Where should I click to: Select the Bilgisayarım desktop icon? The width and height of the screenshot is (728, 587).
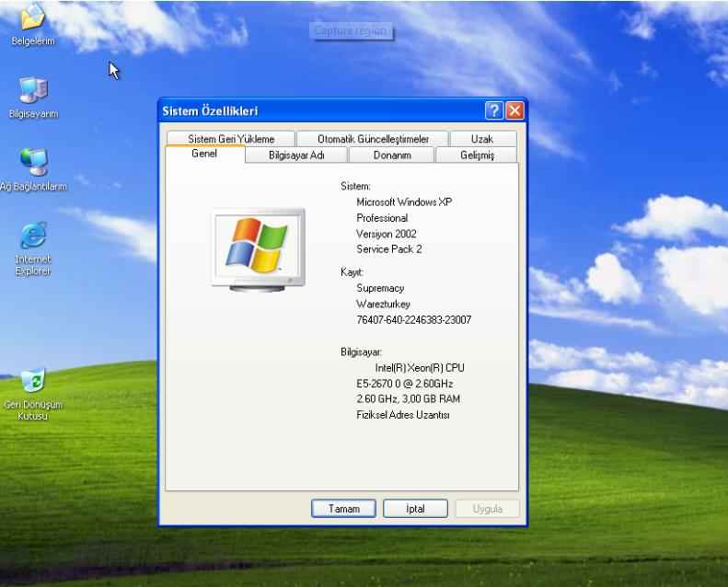click(x=33, y=90)
